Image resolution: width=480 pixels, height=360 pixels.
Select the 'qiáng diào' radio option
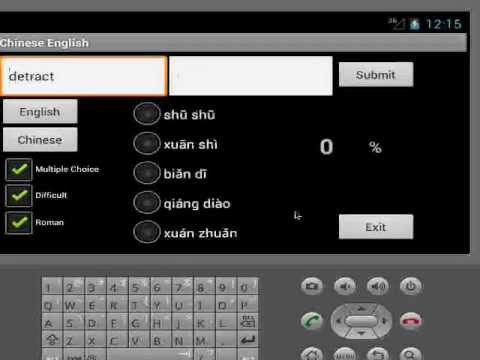point(147,202)
